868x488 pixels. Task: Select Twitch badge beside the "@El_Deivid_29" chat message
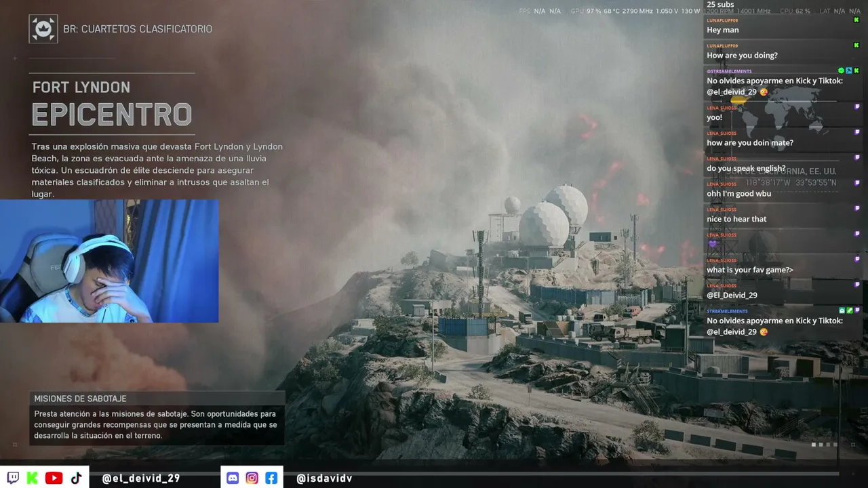point(857,285)
